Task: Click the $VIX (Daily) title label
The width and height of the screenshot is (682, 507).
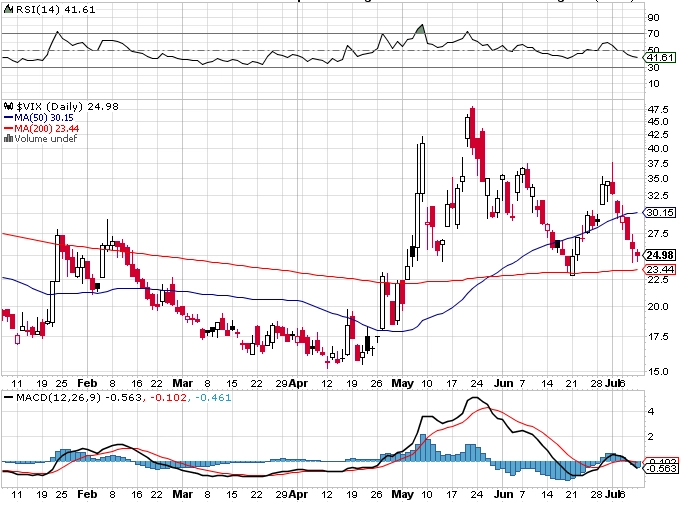Action: point(48,105)
